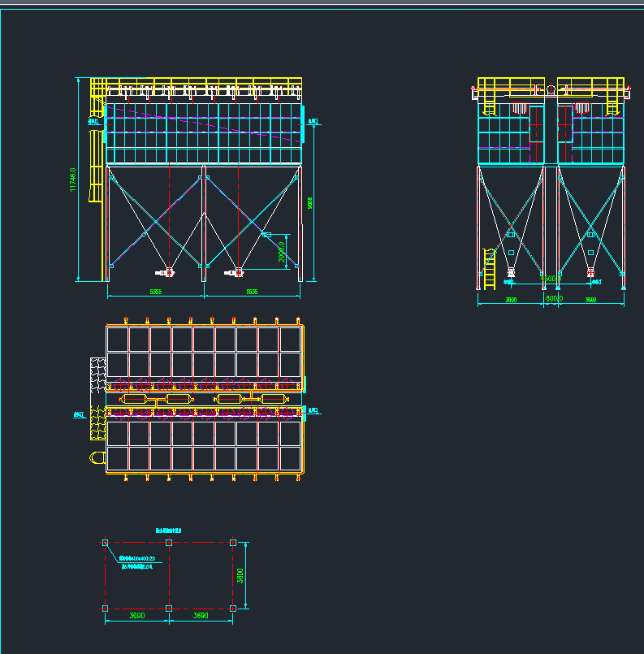Click the right 3890 dimension in foundation plan
Image resolution: width=644 pixels, height=654 pixels.
[x=201, y=617]
